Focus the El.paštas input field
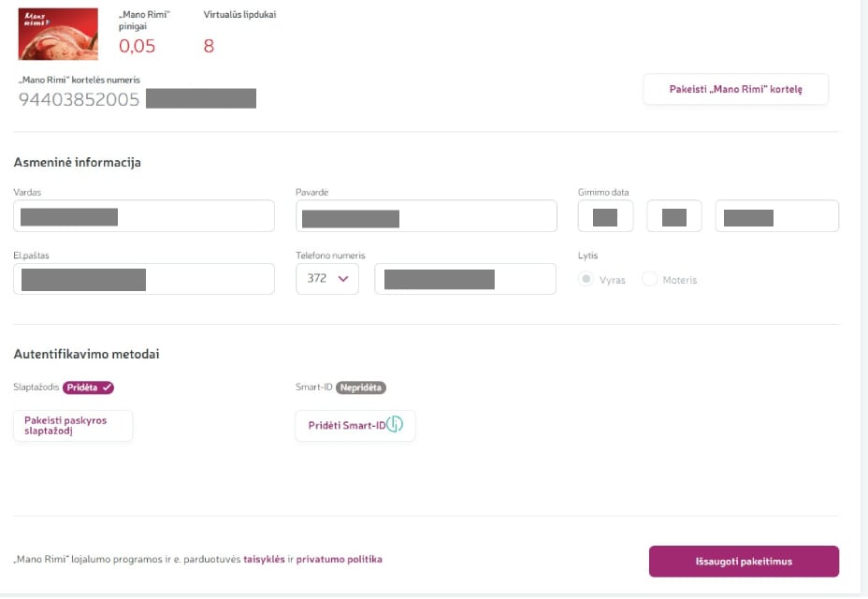Viewport: 868px width, 599px height. coord(144,279)
